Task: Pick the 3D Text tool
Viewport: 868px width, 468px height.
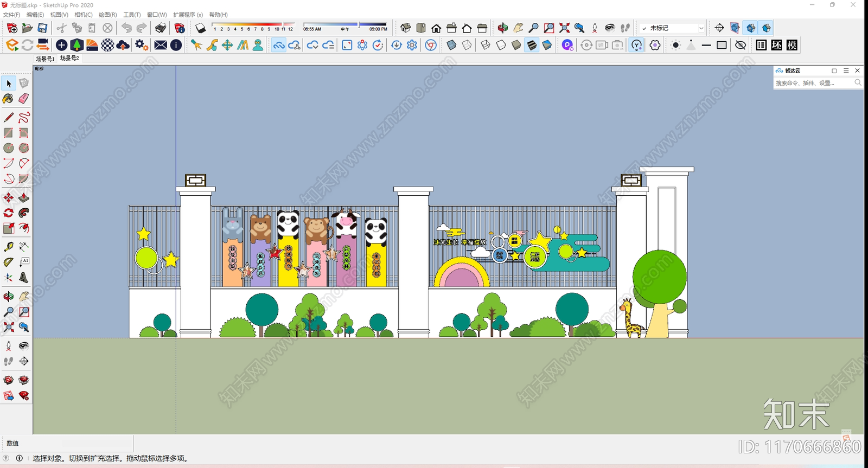Action: (24, 278)
